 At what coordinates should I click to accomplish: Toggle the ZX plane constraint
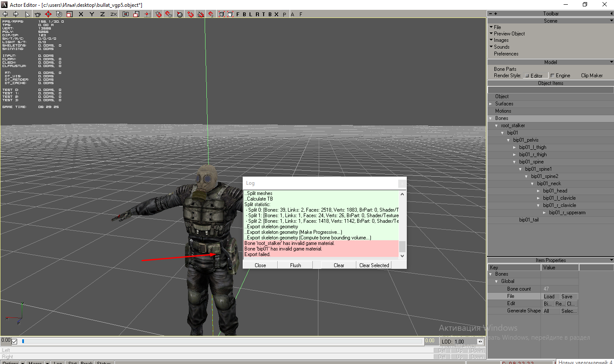(114, 14)
